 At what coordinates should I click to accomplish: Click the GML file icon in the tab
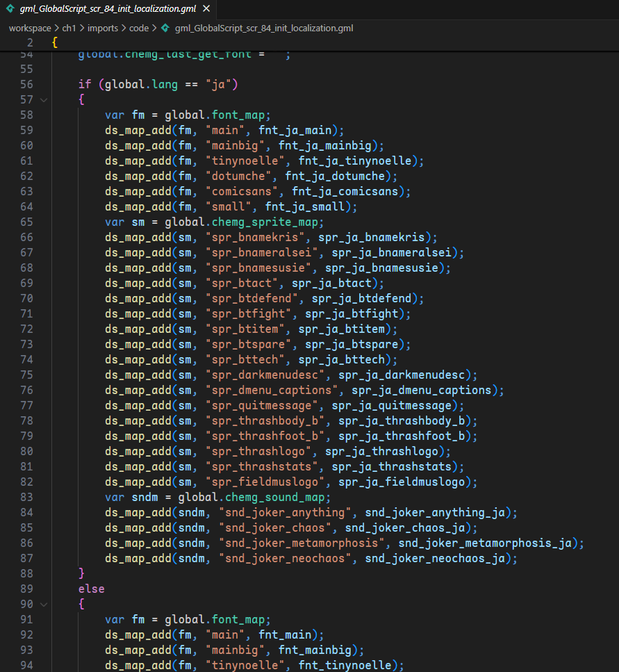point(10,8)
